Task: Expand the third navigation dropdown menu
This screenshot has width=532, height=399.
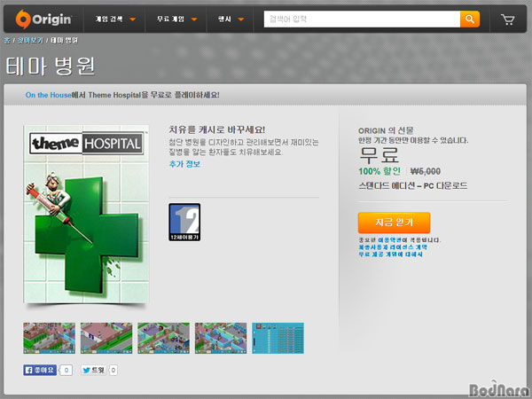Action: (x=231, y=19)
